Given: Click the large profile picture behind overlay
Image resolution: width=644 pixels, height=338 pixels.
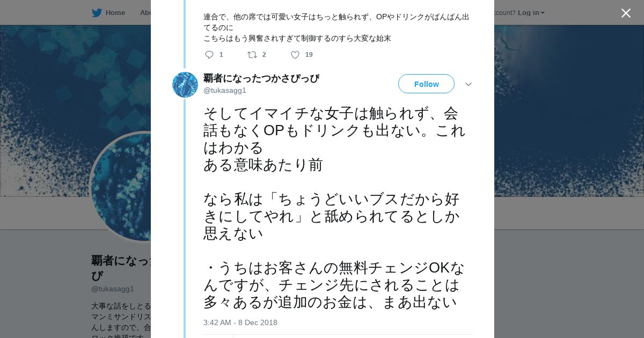Looking at the screenshot, I should click(x=121, y=186).
